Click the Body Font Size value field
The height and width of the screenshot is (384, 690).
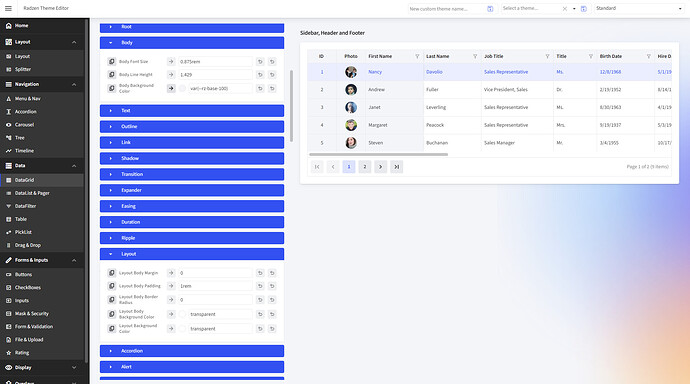coord(215,62)
